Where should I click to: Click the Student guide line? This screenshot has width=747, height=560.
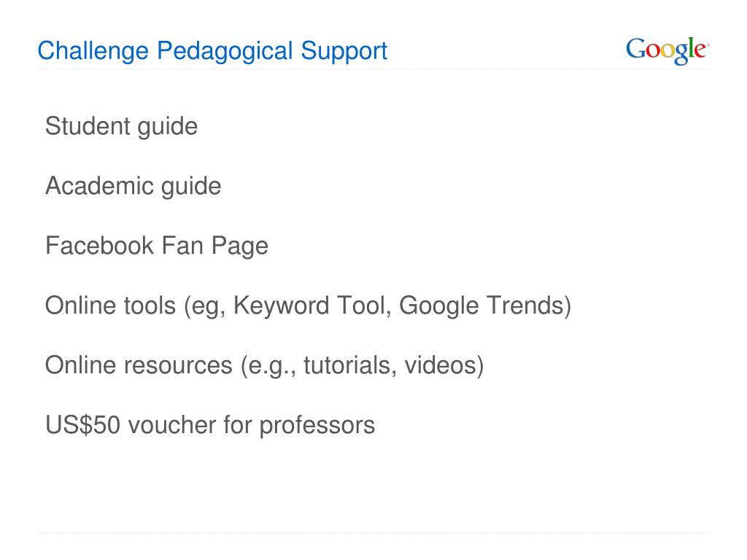point(122,128)
